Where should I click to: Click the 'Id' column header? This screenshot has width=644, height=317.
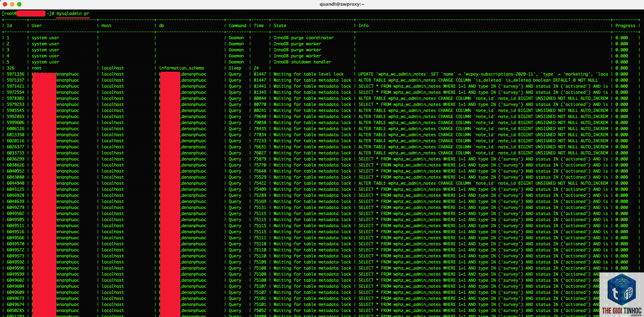[x=9, y=26]
